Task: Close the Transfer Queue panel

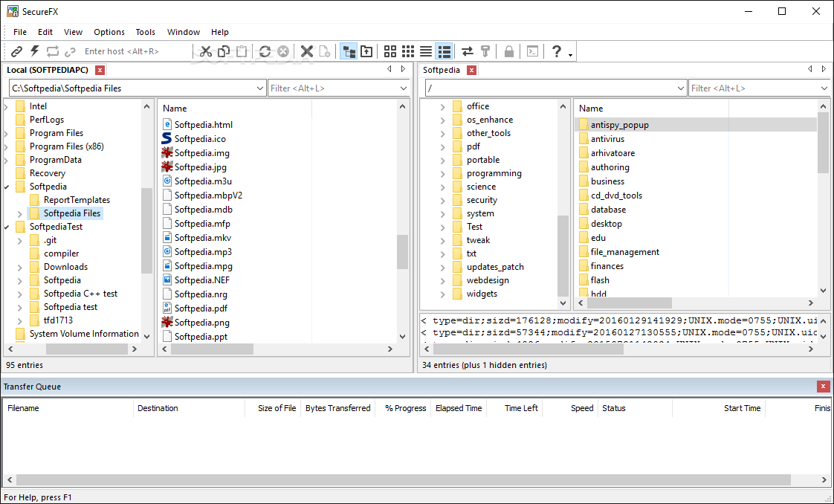Action: (823, 387)
